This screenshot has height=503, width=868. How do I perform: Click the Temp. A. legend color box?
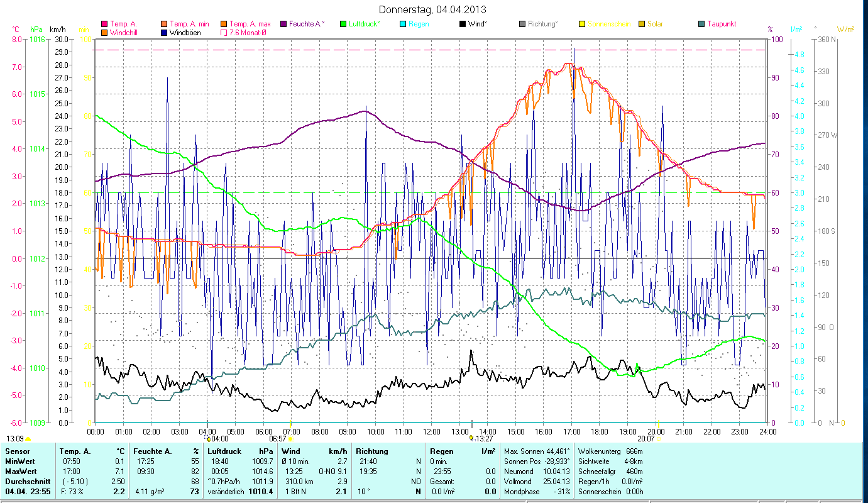(x=104, y=24)
